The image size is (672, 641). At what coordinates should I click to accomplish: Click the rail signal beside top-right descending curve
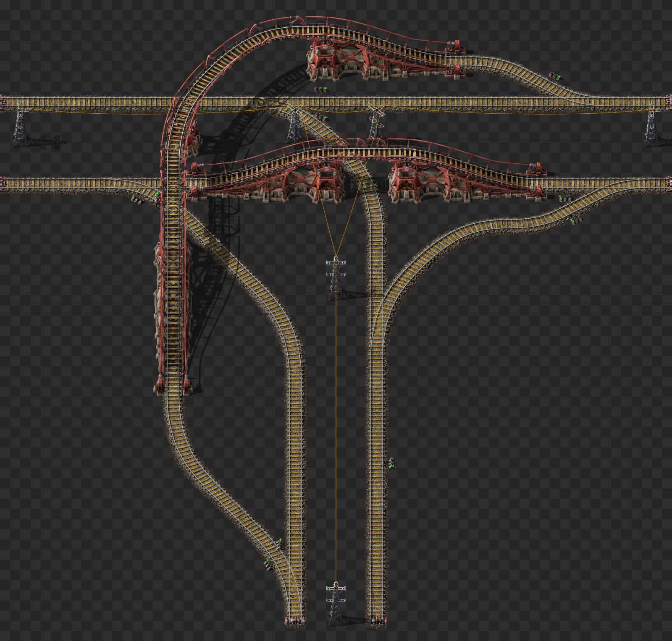(x=555, y=76)
